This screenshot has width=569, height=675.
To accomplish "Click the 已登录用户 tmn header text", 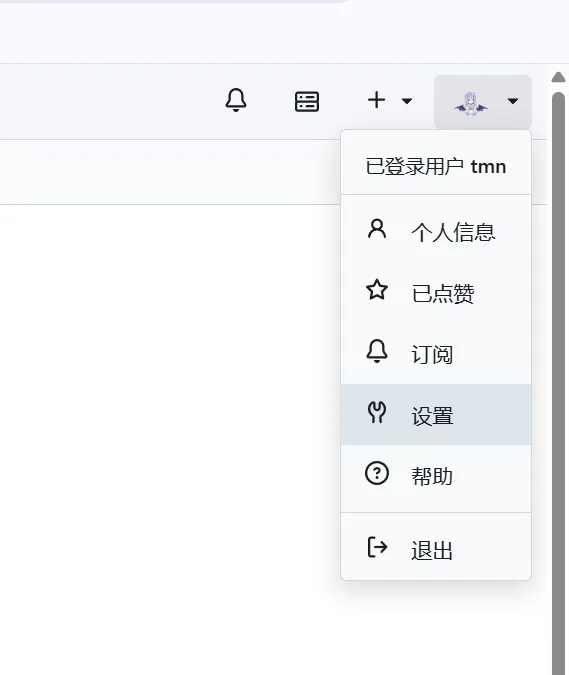I will coord(436,167).
